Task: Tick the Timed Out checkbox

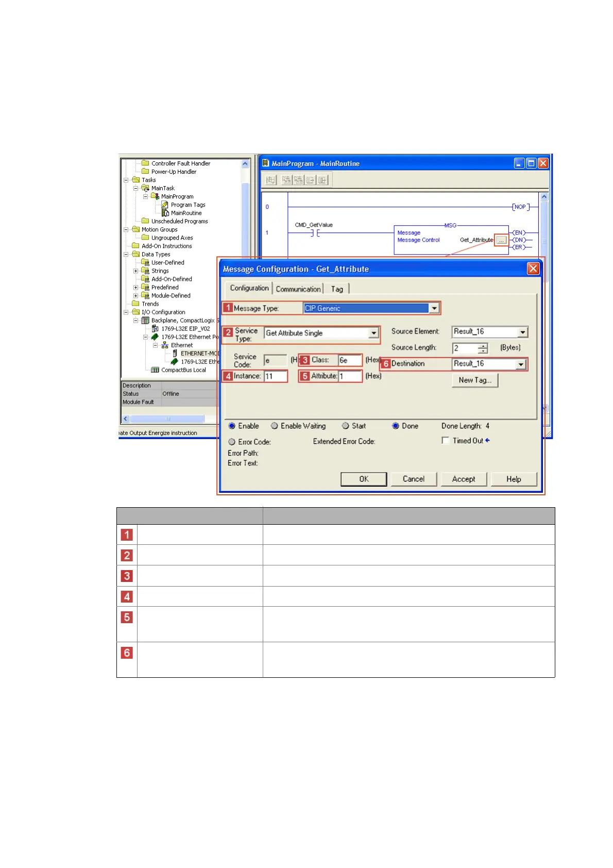Action: (446, 441)
